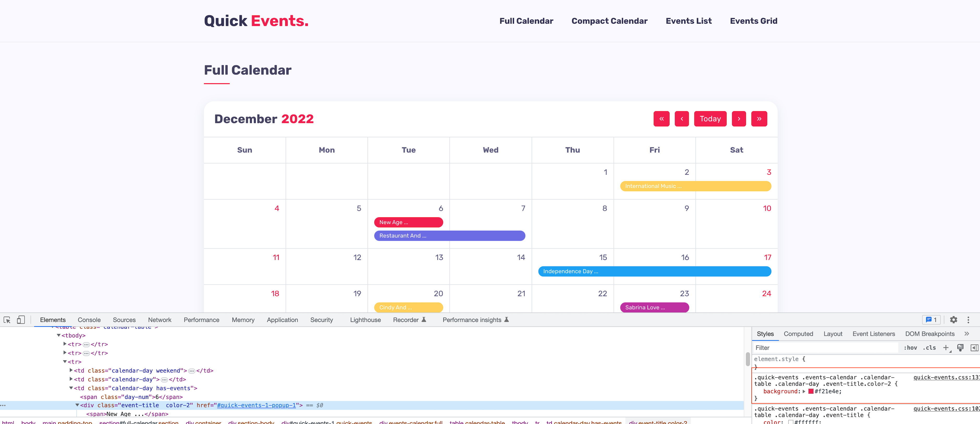Click the #f21e4e background color swatch
Image resolution: width=980 pixels, height=424 pixels.
point(811,391)
